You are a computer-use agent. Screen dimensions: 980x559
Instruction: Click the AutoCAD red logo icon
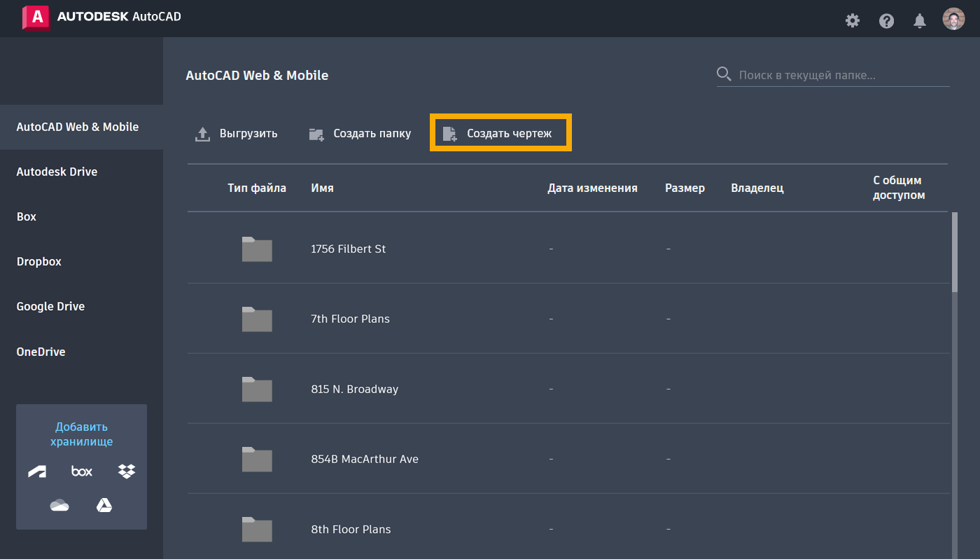[36, 18]
